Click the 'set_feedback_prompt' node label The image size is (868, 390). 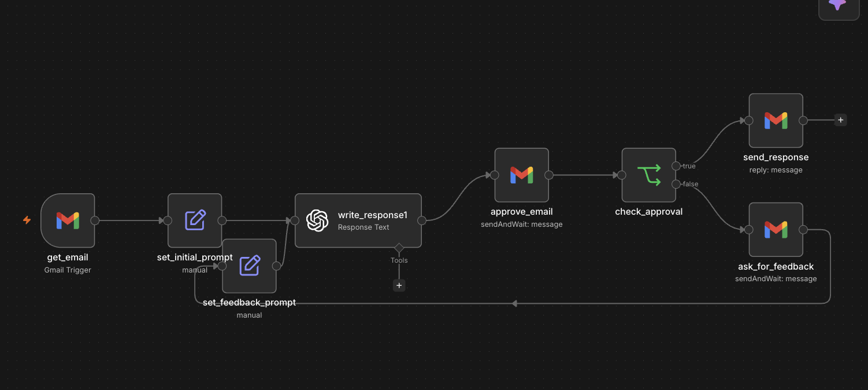249,303
